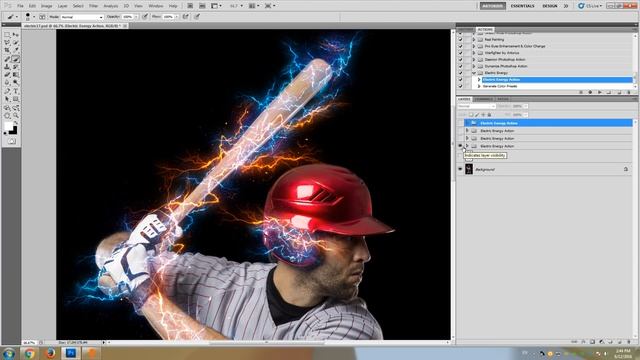This screenshot has width=640, height=360.
Task: Open brush Mode dropdown set to Normal
Action: (x=82, y=17)
